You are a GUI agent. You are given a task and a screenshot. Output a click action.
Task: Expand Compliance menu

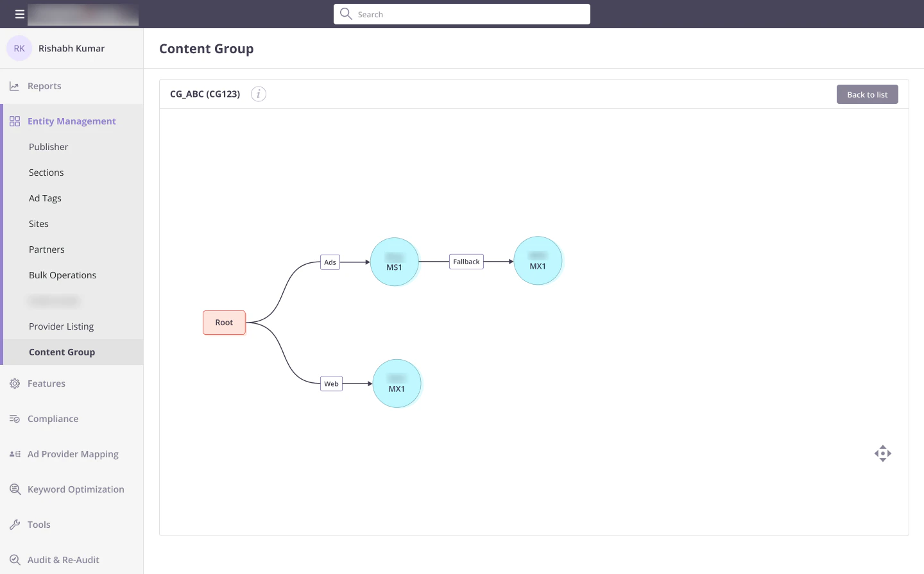click(x=53, y=419)
